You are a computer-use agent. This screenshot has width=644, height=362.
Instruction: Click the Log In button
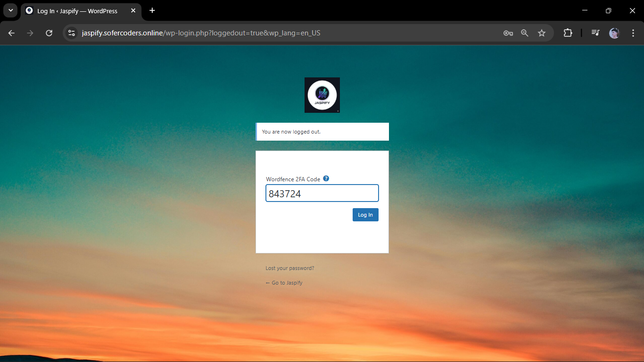coord(365,215)
